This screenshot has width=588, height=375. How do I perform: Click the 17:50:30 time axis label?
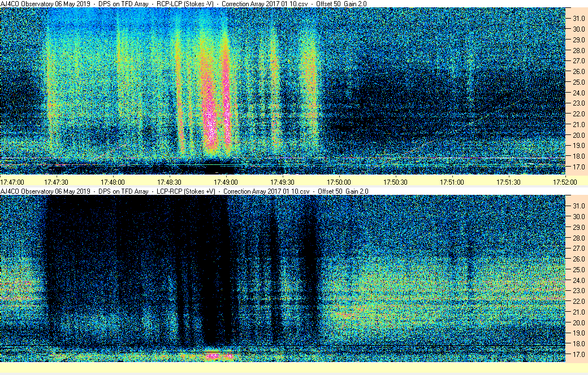(395, 182)
